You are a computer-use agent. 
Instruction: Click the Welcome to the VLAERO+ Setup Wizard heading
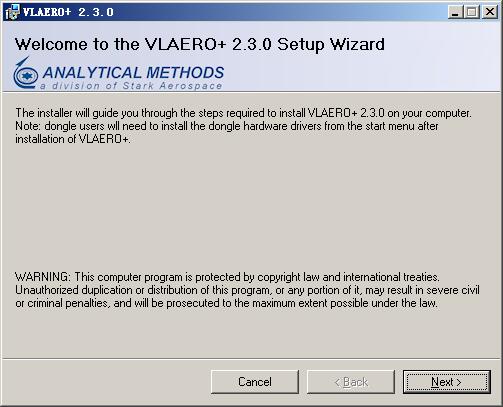click(199, 45)
